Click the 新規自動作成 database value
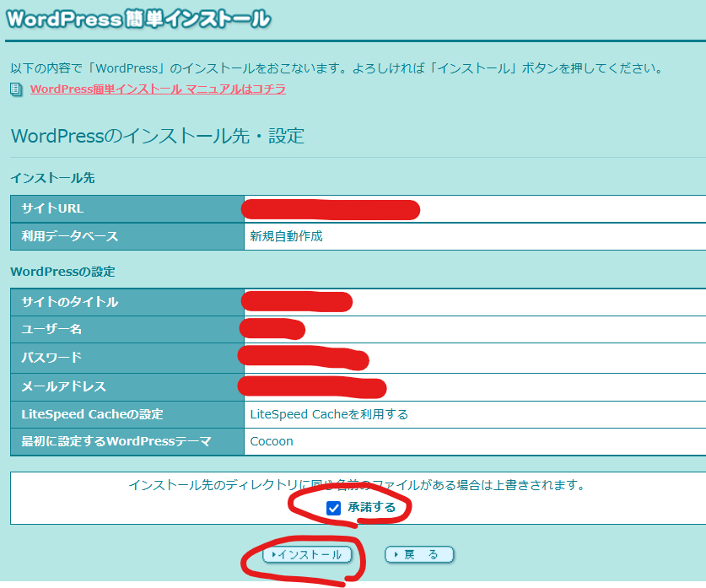 (286, 236)
